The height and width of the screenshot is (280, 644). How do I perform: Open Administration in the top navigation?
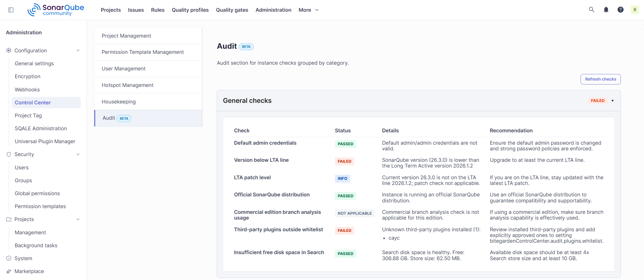(x=273, y=10)
